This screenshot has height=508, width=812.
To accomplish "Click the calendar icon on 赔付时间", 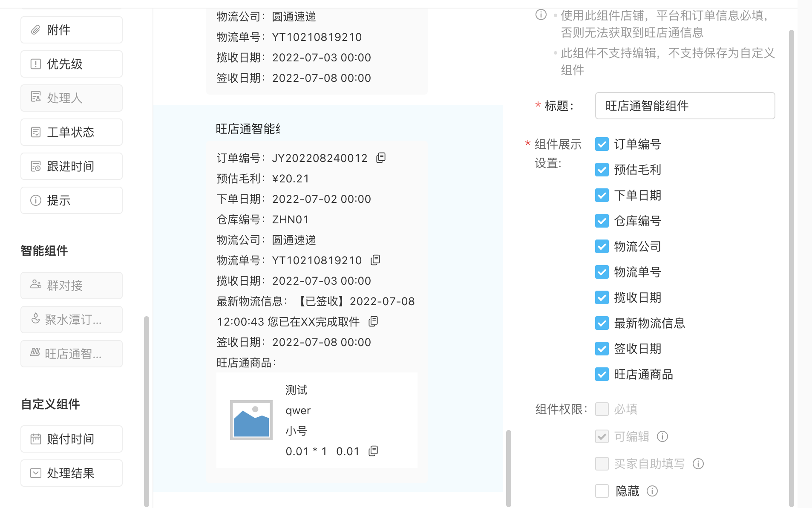I will click(x=36, y=439).
